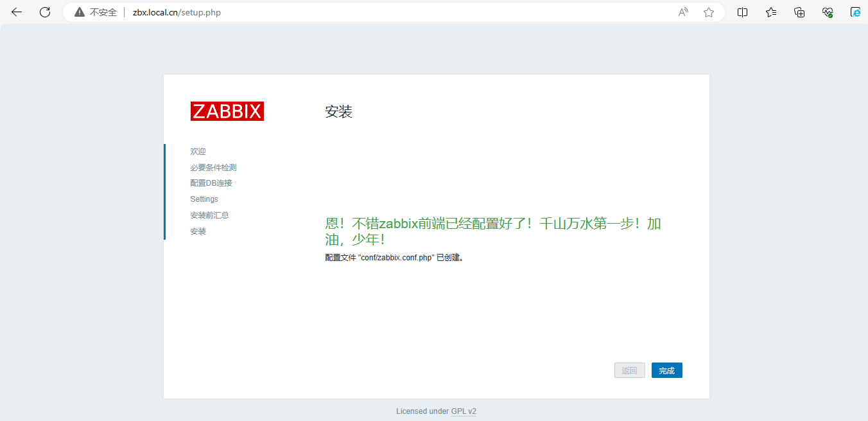Go to the 配置DB连接 step
Viewport: 868px width, 421px height.
point(211,183)
